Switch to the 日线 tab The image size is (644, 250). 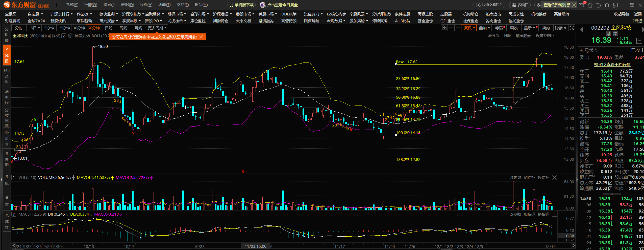109,28
